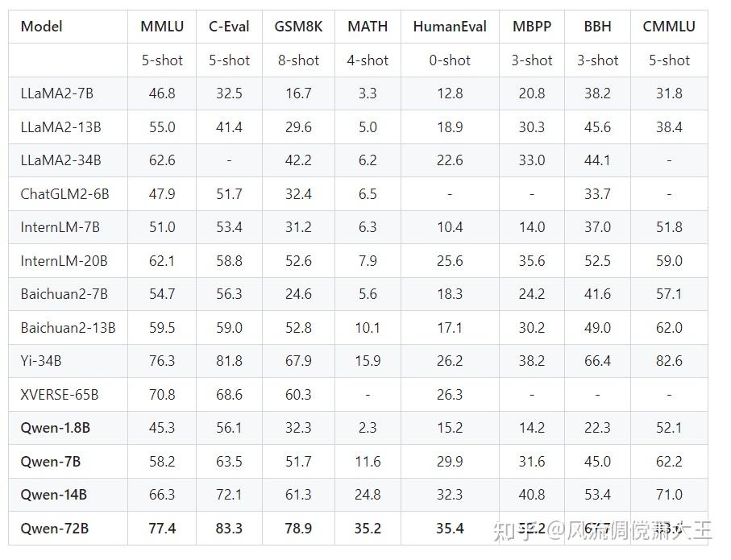Click the Model column header
Image resolution: width=731 pixels, height=560 pixels.
(42, 27)
